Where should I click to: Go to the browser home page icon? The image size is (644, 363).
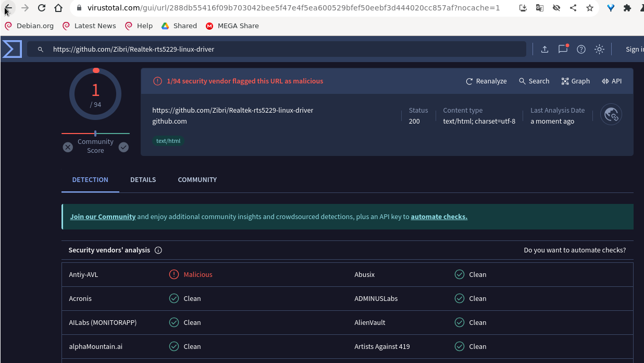point(58,8)
